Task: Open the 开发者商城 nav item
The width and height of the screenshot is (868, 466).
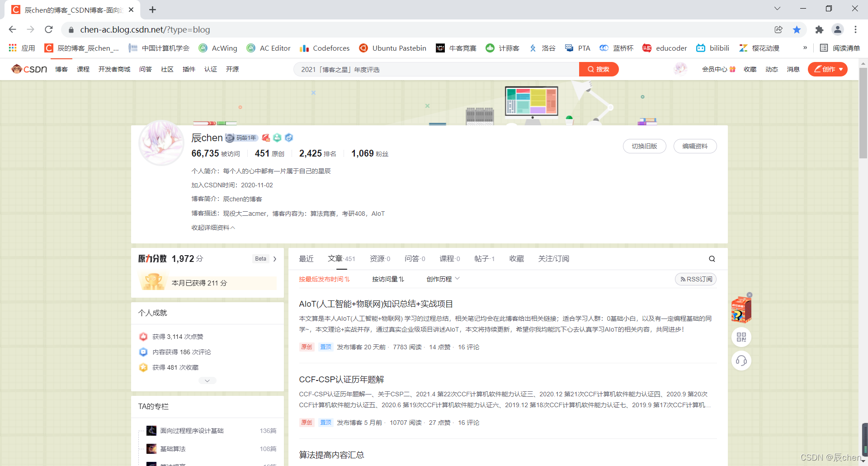Action: [x=114, y=69]
